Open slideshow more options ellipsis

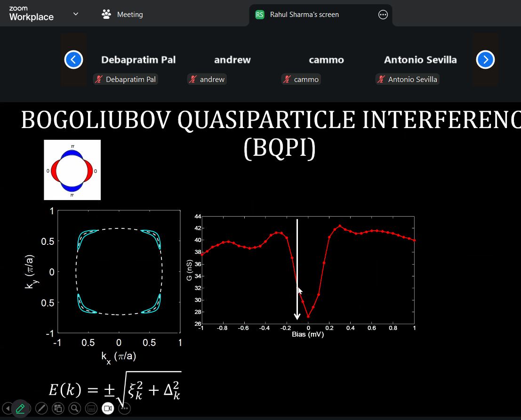click(124, 408)
